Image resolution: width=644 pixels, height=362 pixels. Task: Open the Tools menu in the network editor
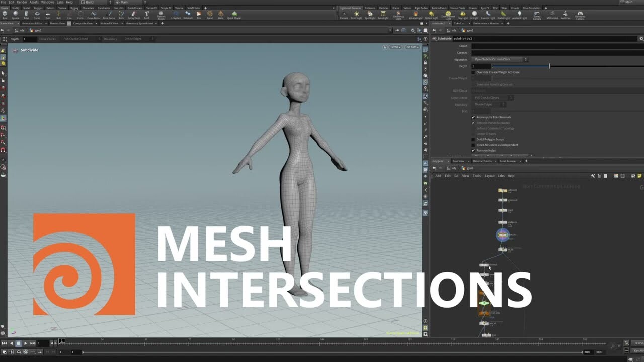pos(477,176)
